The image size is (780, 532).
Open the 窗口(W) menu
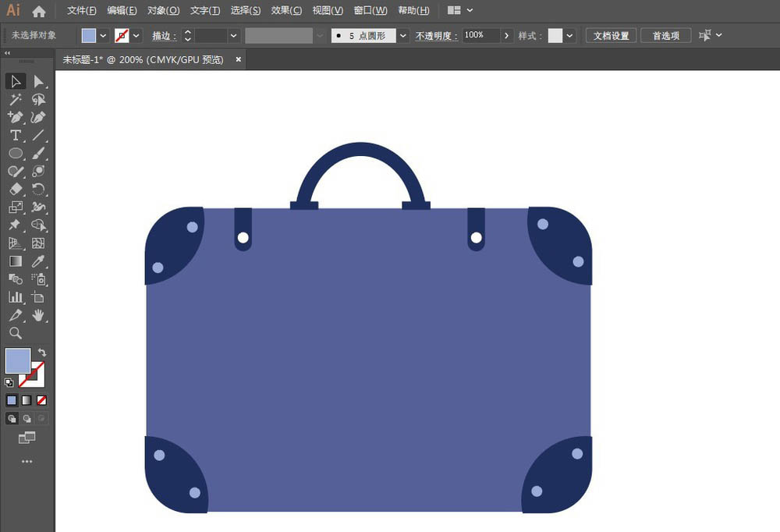point(370,10)
